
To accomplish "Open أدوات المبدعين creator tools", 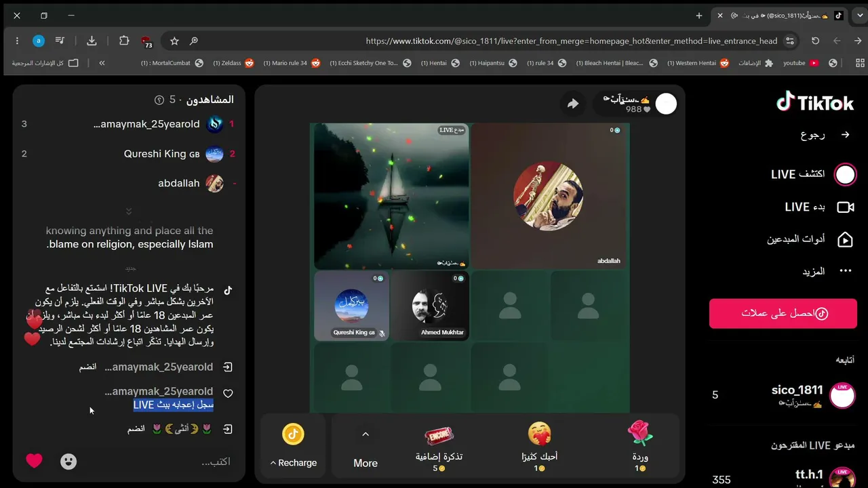I will (x=810, y=239).
